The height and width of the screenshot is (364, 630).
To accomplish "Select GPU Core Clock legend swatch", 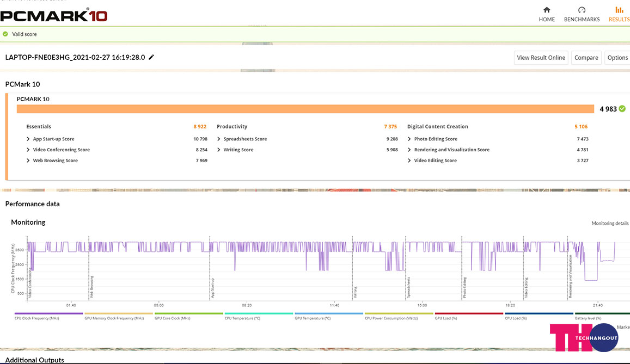I will click(x=189, y=313).
